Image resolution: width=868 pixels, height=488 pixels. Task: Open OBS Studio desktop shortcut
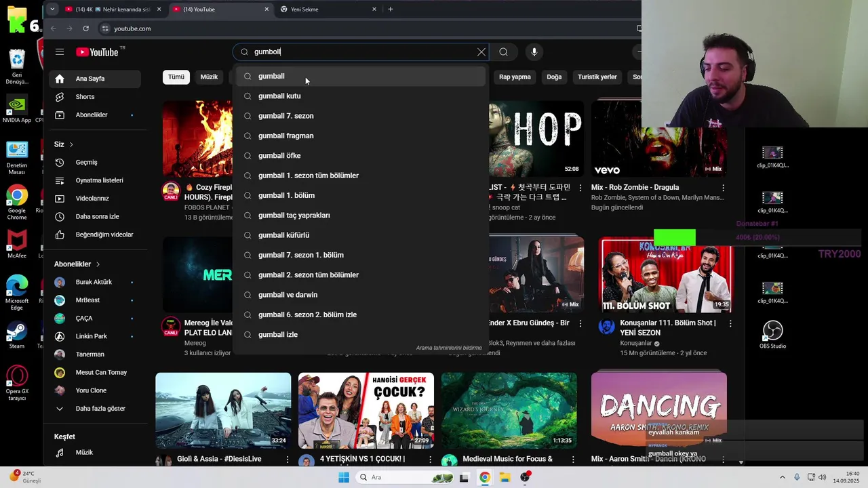point(772,335)
